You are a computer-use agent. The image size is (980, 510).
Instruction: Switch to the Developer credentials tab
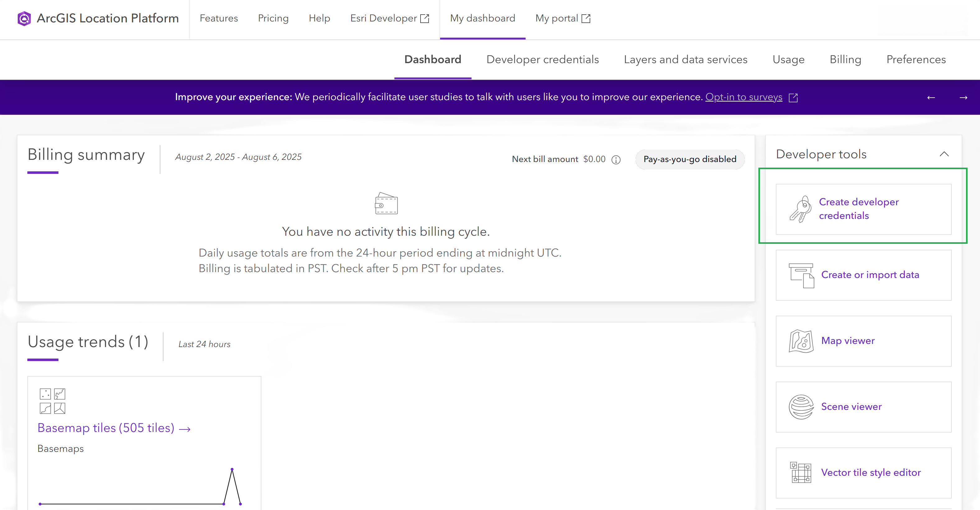point(542,59)
